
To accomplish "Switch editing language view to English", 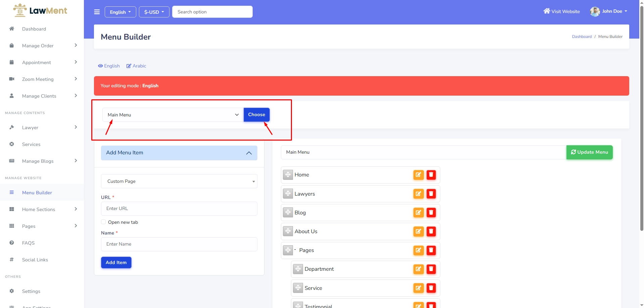I will (x=109, y=66).
